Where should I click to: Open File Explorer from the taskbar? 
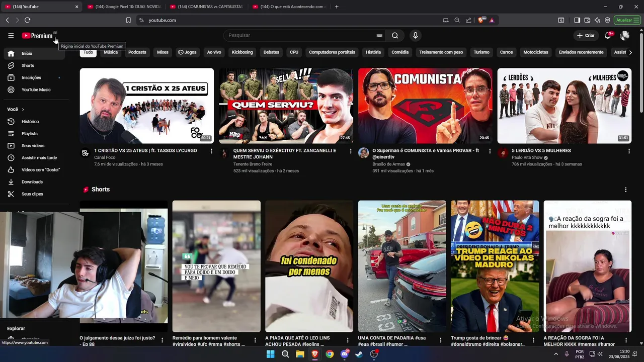[300, 354]
